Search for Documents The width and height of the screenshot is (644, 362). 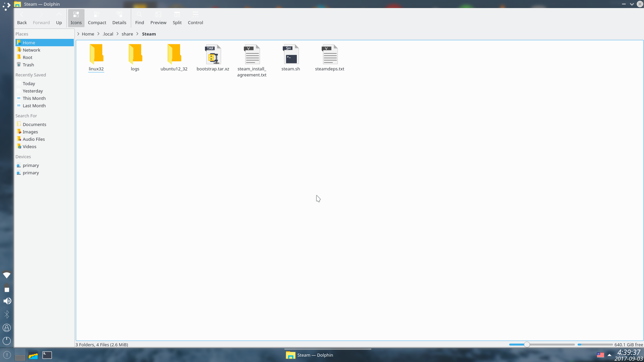click(45, 124)
